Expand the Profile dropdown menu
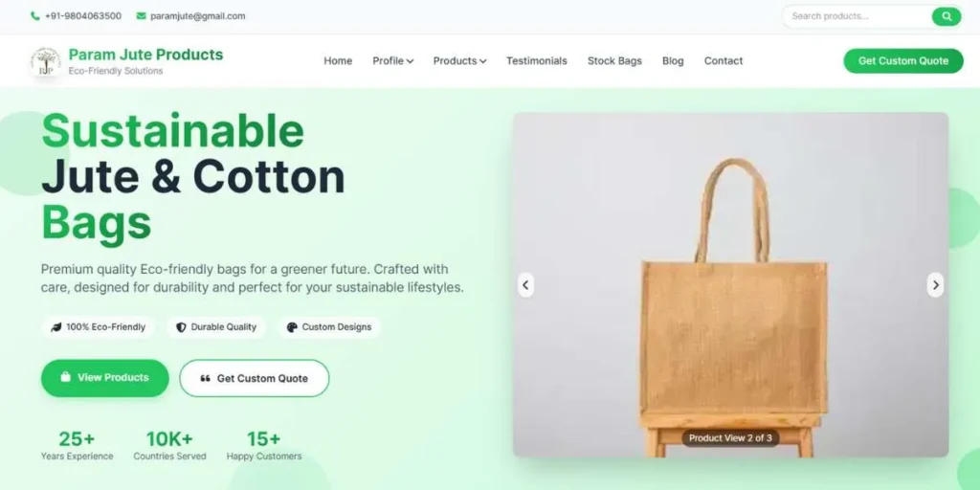This screenshot has width=980, height=490. coord(392,60)
